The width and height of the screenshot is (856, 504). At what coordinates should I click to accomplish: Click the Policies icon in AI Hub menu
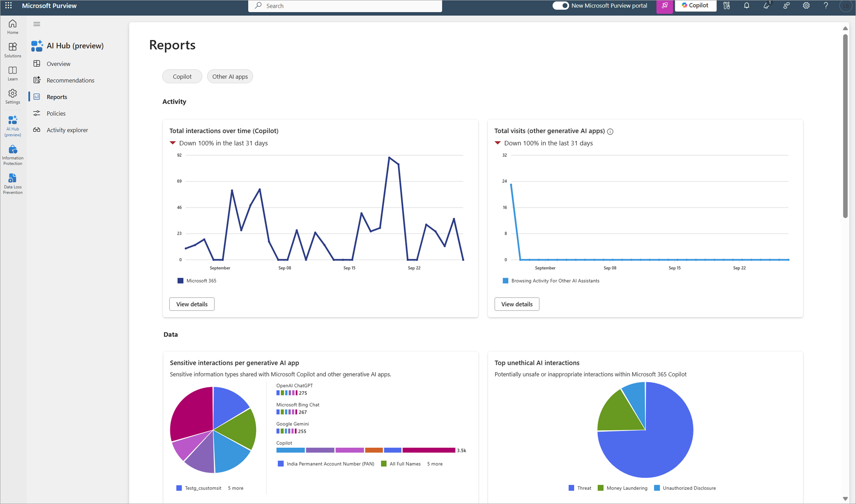[x=37, y=113]
